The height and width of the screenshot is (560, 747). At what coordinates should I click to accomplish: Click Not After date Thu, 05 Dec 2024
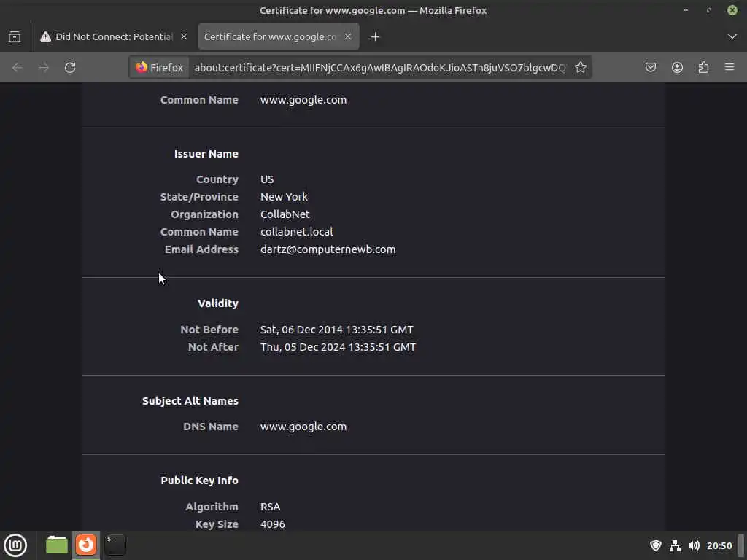338,347
